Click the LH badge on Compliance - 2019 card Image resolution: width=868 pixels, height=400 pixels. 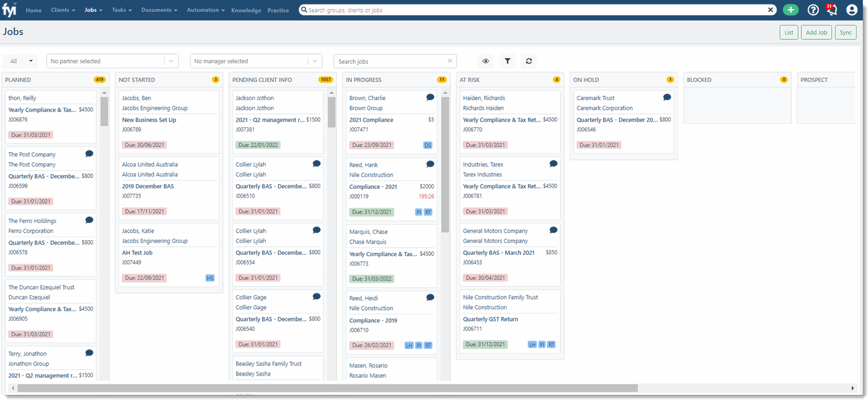[409, 345]
